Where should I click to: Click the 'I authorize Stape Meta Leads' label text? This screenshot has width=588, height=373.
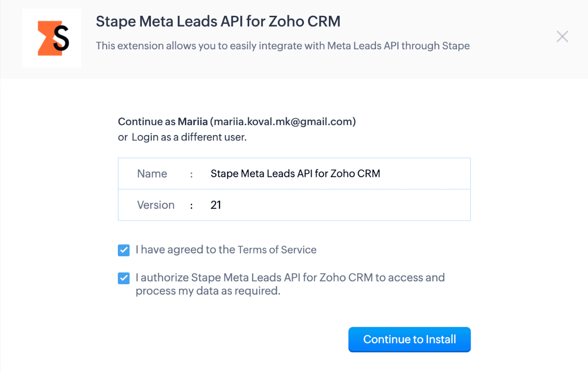pos(290,278)
